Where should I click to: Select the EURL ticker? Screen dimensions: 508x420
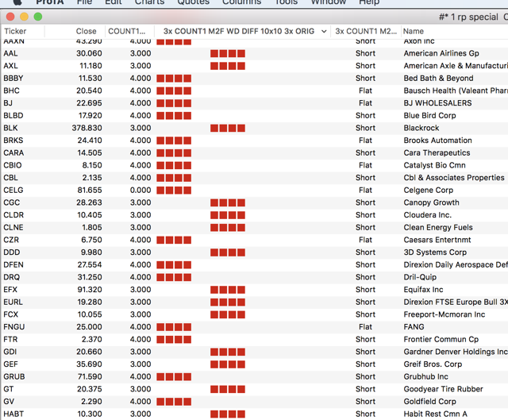click(13, 302)
